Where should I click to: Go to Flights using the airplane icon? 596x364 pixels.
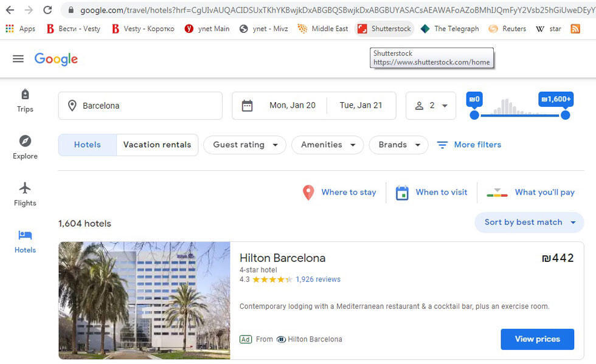25,188
